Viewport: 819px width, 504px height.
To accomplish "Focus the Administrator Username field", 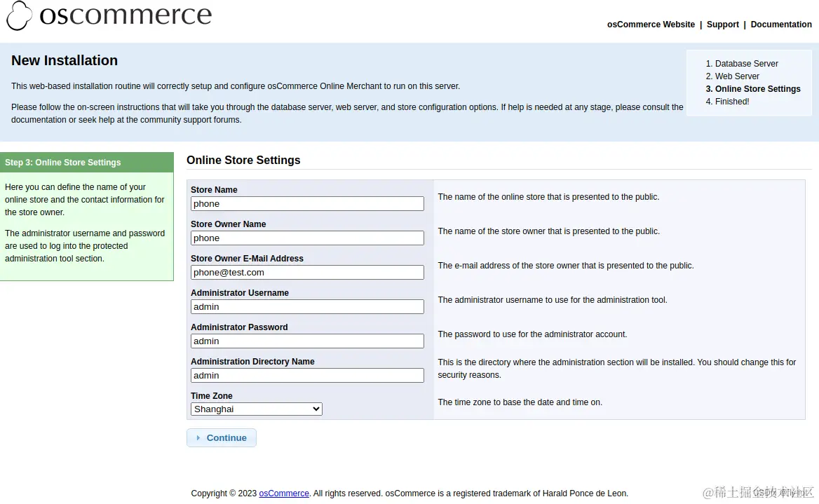I will (307, 306).
